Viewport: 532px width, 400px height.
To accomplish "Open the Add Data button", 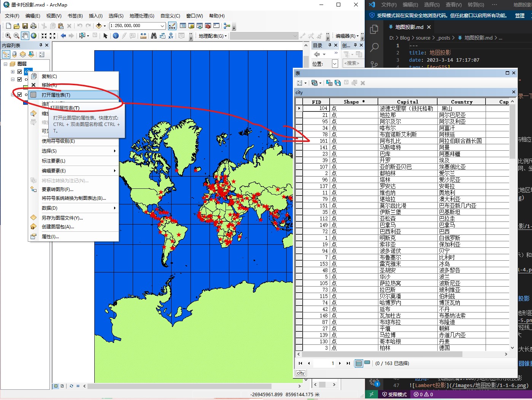I will click(x=99, y=26).
